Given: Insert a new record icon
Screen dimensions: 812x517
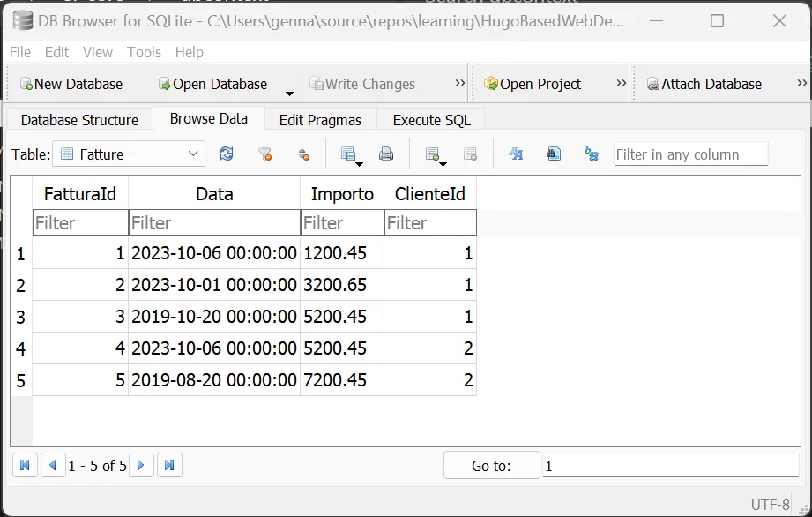Looking at the screenshot, I should (x=432, y=154).
